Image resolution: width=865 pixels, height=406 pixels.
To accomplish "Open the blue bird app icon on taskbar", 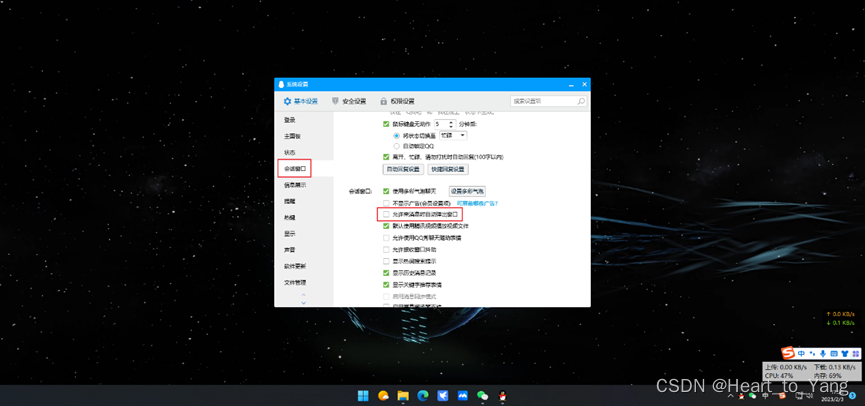I will [442, 396].
